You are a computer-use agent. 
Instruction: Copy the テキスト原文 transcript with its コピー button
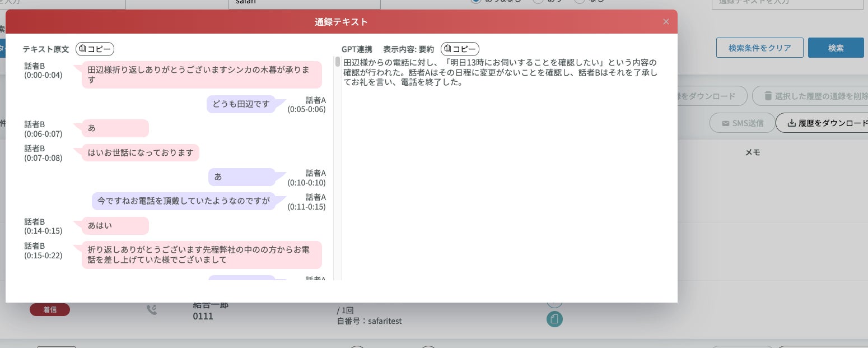click(x=95, y=49)
